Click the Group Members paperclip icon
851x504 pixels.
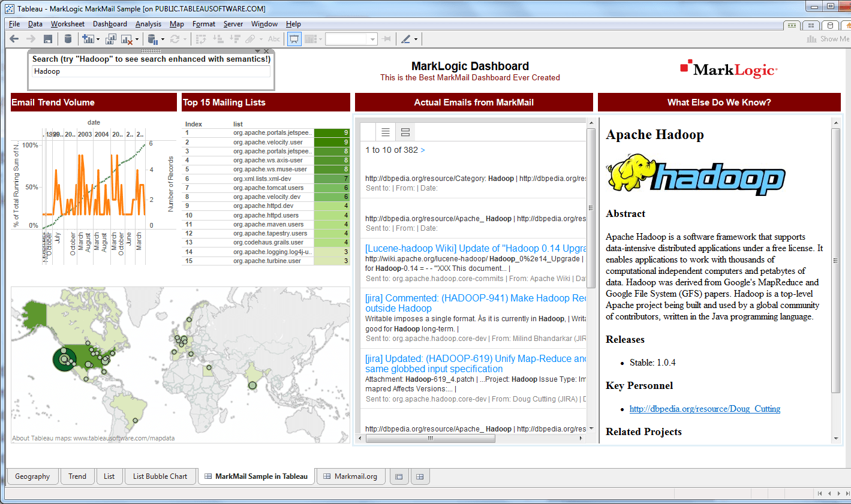pos(250,39)
